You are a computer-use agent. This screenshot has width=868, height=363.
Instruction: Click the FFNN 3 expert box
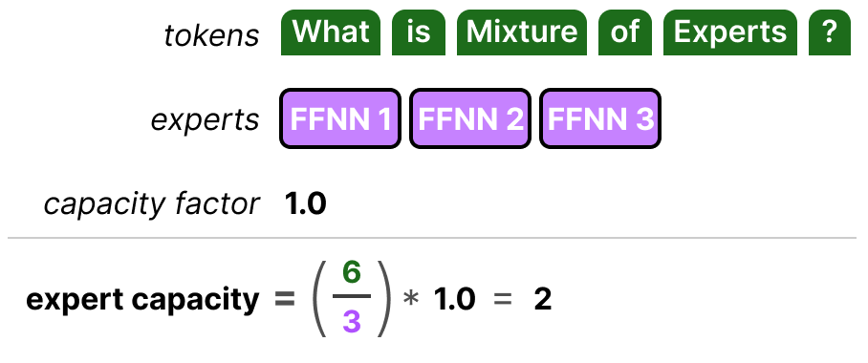tap(600, 118)
